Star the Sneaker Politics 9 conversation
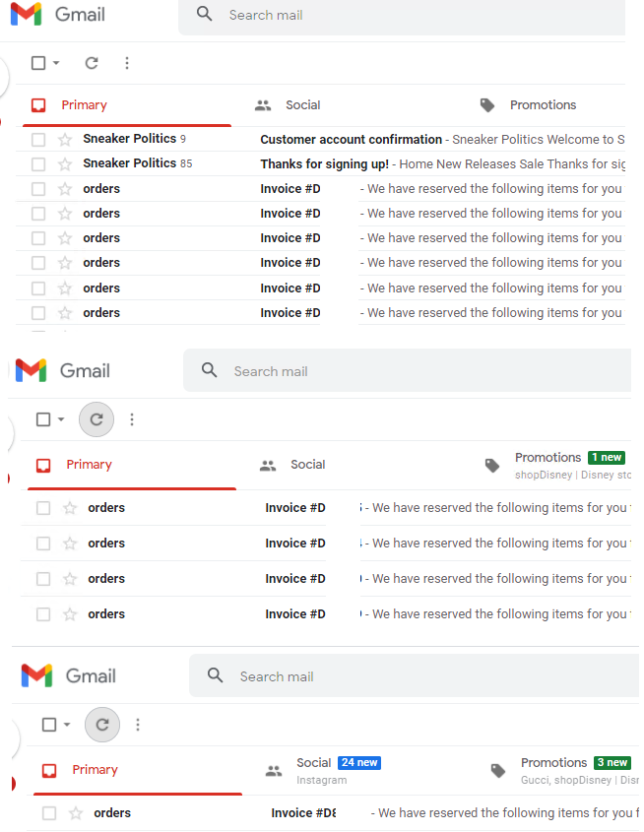Viewport: 644px width, 832px height. [x=65, y=140]
